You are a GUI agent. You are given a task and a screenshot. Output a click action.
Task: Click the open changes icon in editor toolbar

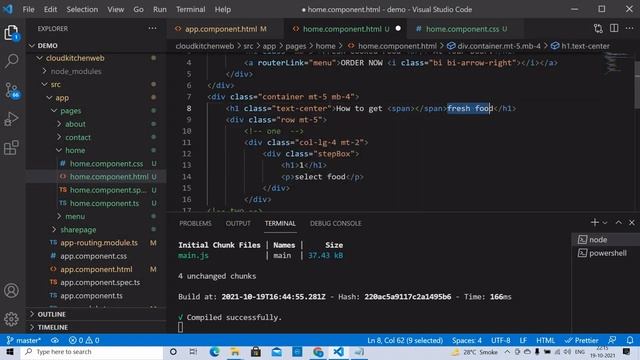(598, 29)
